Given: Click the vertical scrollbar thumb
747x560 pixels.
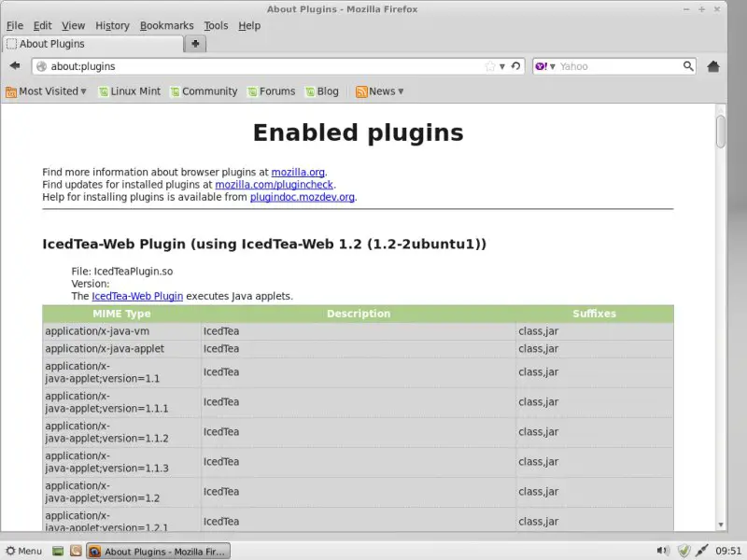Looking at the screenshot, I should coord(720,132).
